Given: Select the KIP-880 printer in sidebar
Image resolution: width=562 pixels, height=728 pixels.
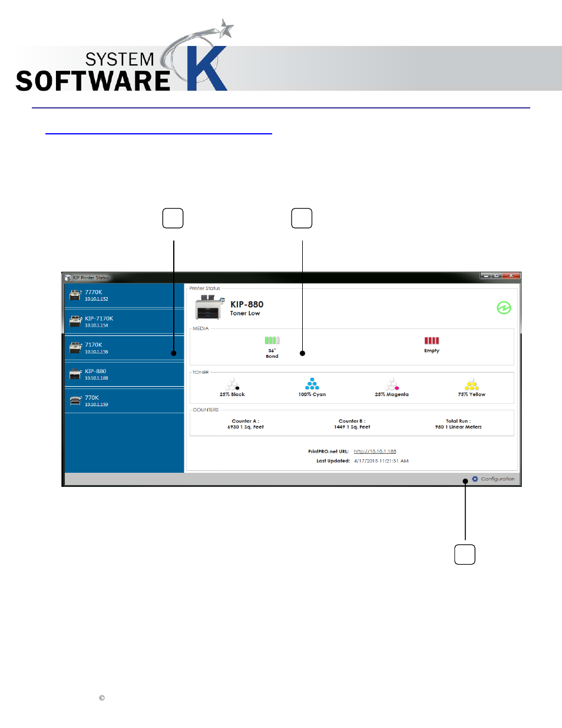Looking at the screenshot, I should (x=124, y=374).
